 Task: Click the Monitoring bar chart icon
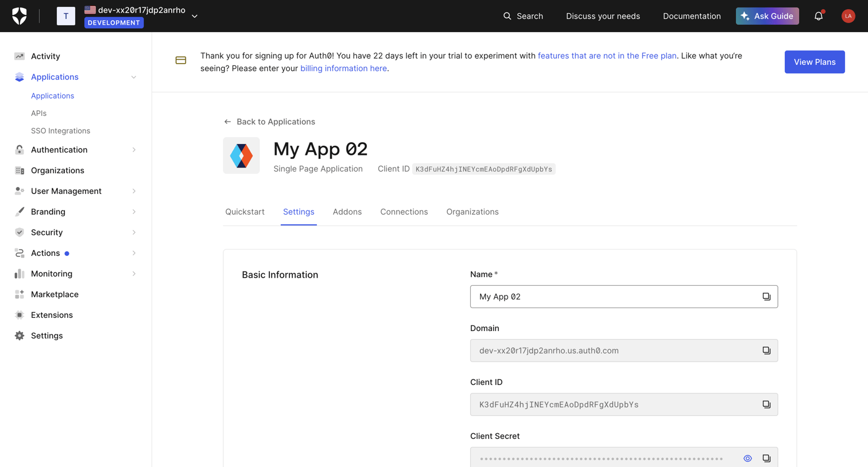pyautogui.click(x=20, y=274)
